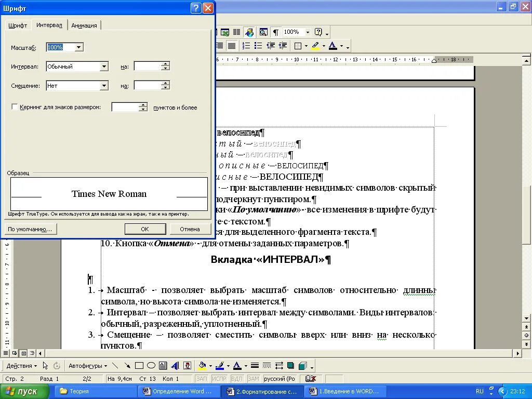Apply justified alignment in the toolbar
The width and height of the screenshot is (532, 399).
pyautogui.click(x=232, y=46)
